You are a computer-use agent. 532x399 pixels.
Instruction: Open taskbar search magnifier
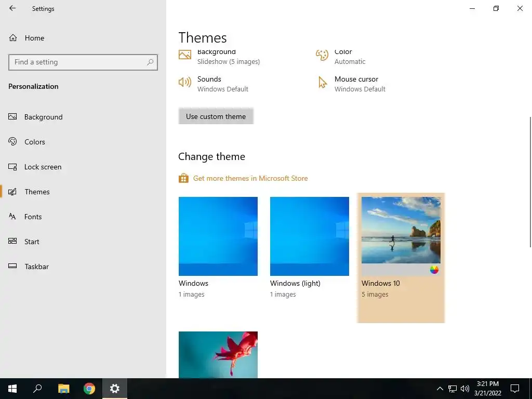[37, 389]
